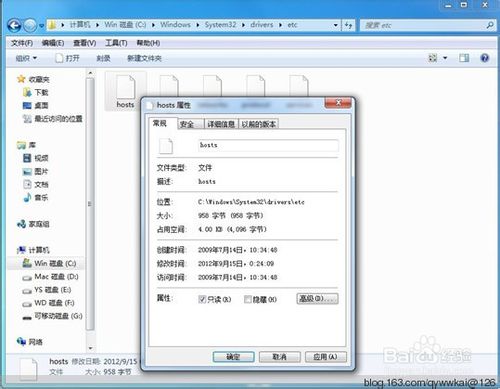This screenshot has height=389, width=500.
Task: Select 库 in the navigation pane
Action: [26, 145]
